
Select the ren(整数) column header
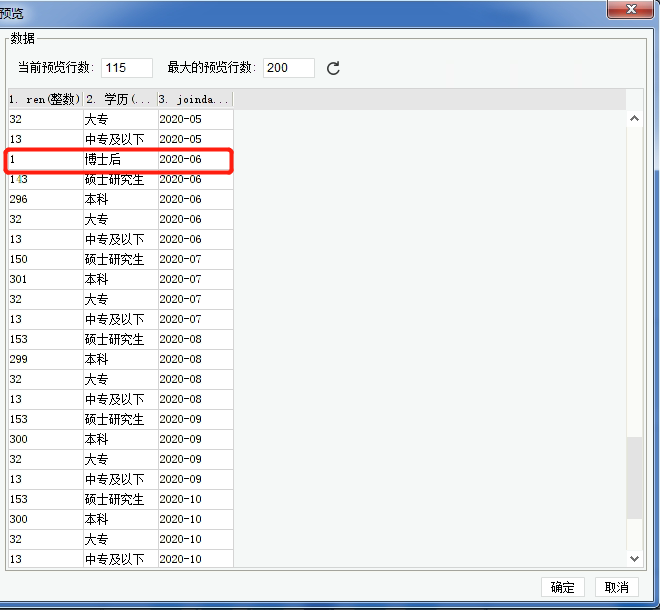tap(45, 99)
